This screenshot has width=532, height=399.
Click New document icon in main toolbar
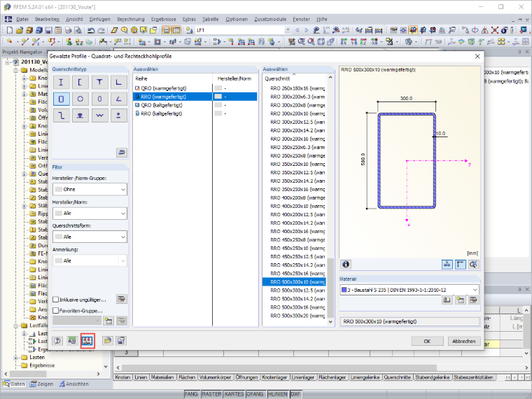click(x=10, y=30)
